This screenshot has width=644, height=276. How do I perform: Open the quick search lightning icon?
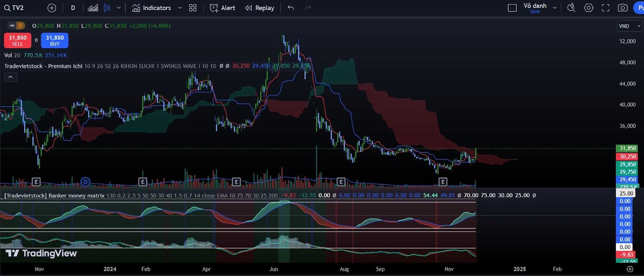571,8
